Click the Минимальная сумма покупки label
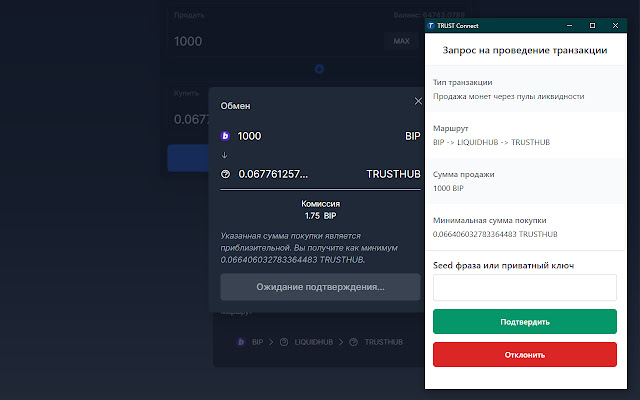Image resolution: width=640 pixels, height=400 pixels. [489, 220]
